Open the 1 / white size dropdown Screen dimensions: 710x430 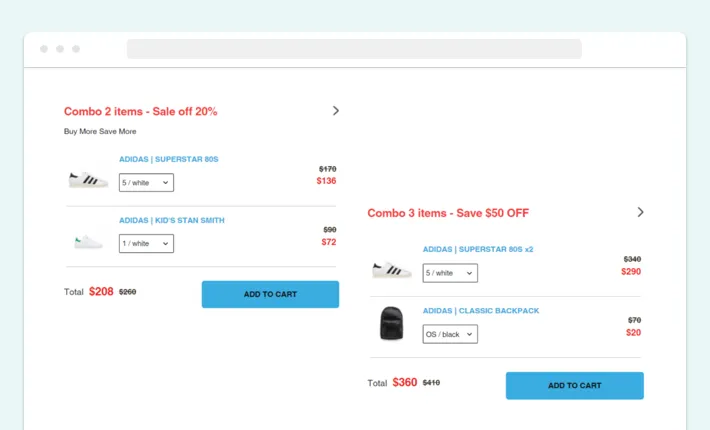tap(146, 244)
